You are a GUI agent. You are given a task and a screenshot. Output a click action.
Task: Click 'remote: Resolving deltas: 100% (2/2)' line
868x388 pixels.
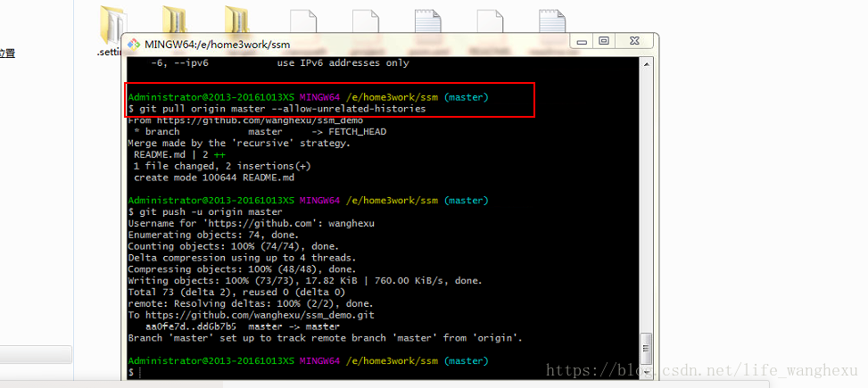click(x=251, y=304)
